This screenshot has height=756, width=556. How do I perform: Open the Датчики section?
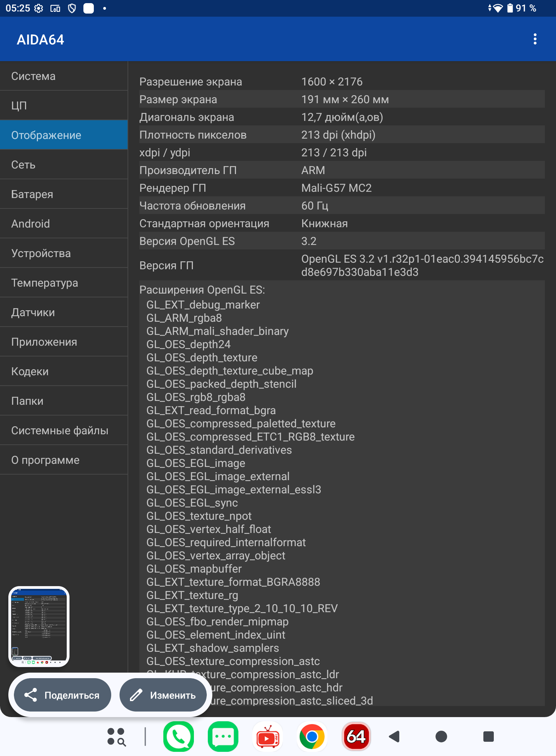tap(64, 312)
